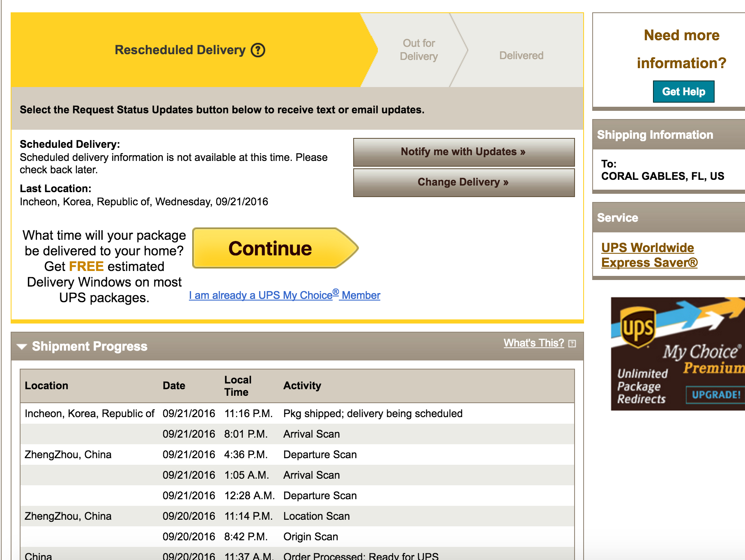Click the Delivered progress step
The image size is (745, 560).
pyautogui.click(x=521, y=55)
